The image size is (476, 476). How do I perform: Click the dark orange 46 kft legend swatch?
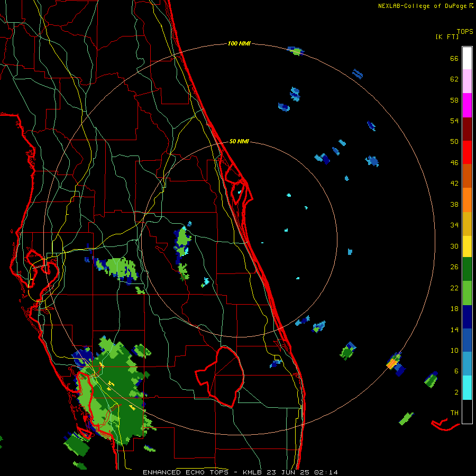467,176
